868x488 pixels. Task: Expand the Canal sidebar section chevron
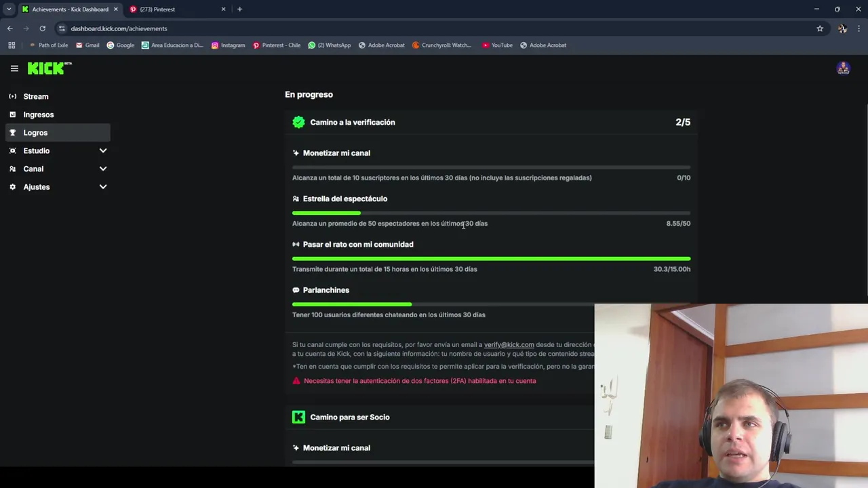(x=103, y=169)
